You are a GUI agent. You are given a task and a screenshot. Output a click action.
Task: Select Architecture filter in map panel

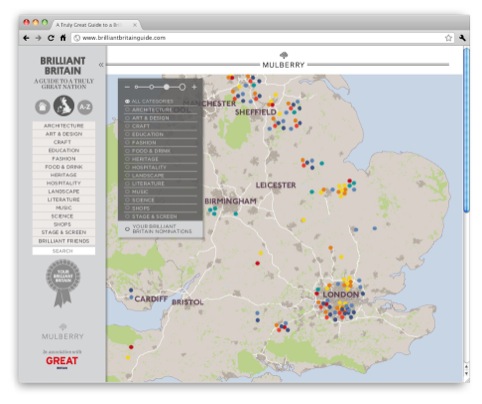coord(161,110)
